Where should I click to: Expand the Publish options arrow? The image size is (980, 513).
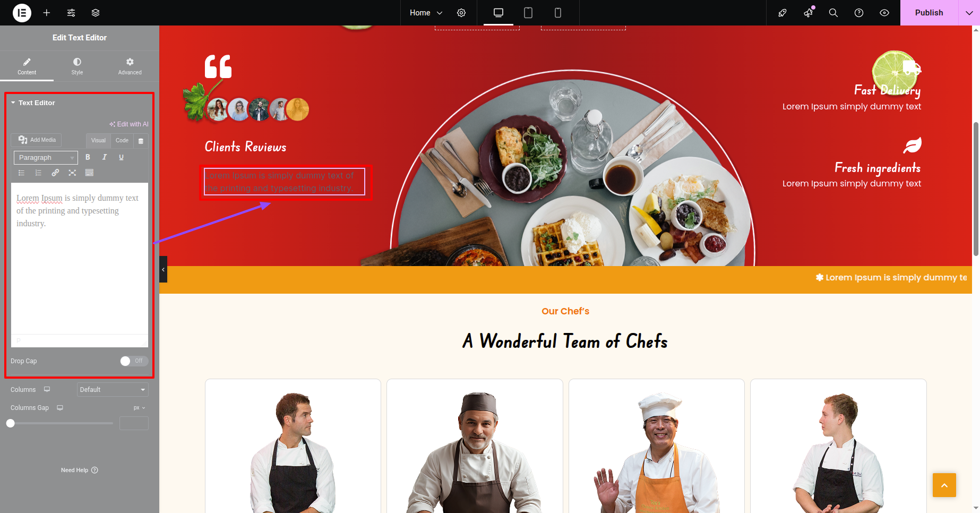pyautogui.click(x=969, y=13)
